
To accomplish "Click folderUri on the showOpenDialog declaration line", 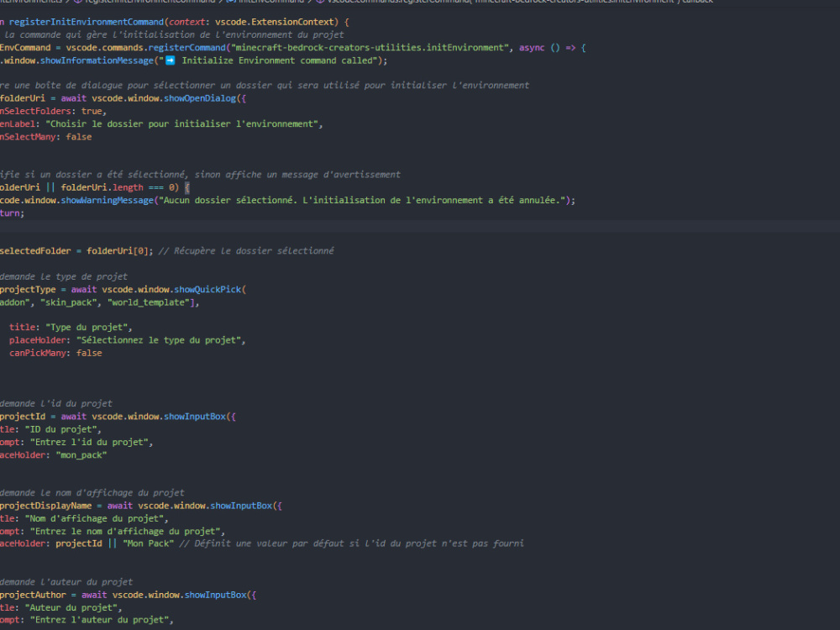I will 23,98.
